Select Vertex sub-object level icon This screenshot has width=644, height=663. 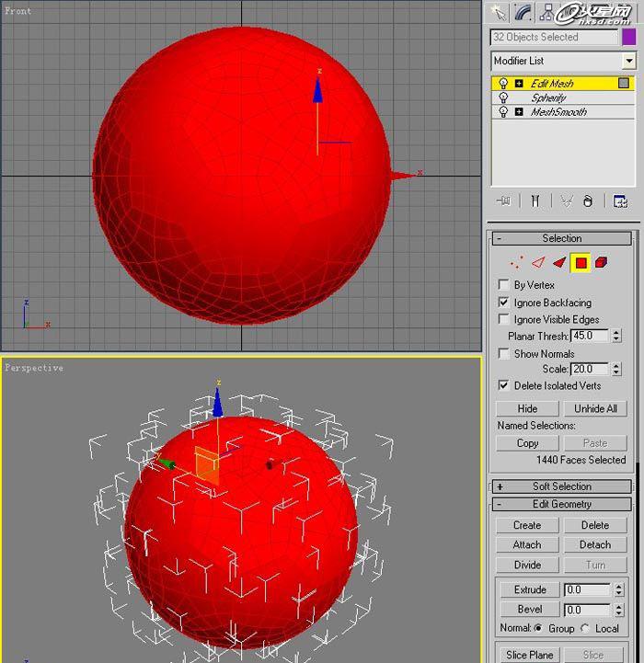516,263
